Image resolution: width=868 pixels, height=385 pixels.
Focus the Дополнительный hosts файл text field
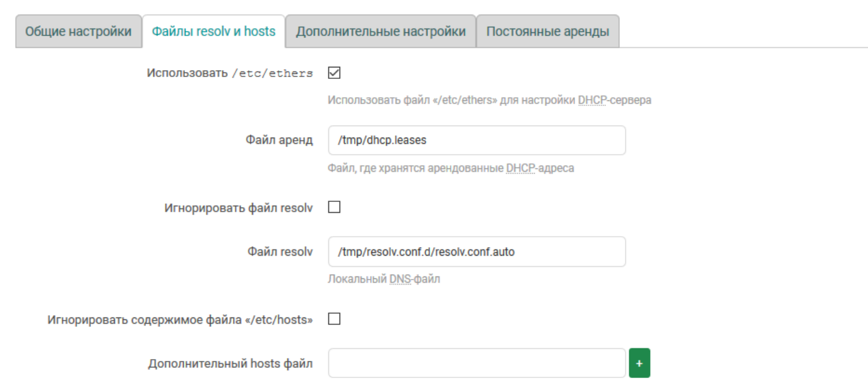(477, 363)
